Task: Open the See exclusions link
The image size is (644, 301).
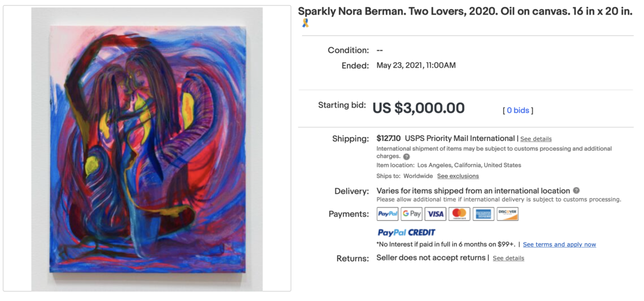Action: pos(458,176)
